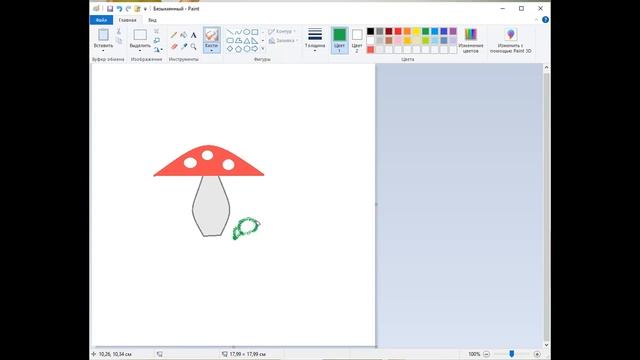Choose the Rounded rectangle shape
The width and height of the screenshot is (640, 360).
point(230,40)
